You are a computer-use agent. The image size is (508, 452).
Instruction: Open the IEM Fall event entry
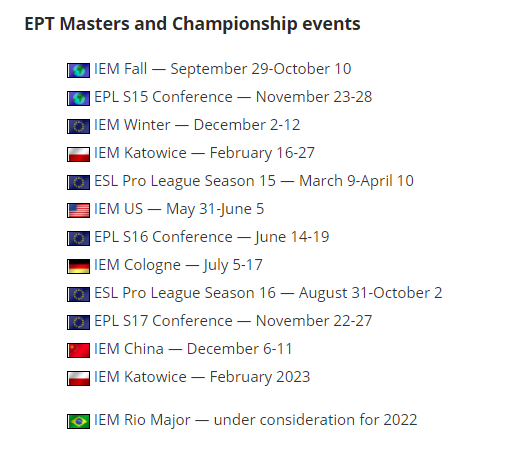click(223, 69)
